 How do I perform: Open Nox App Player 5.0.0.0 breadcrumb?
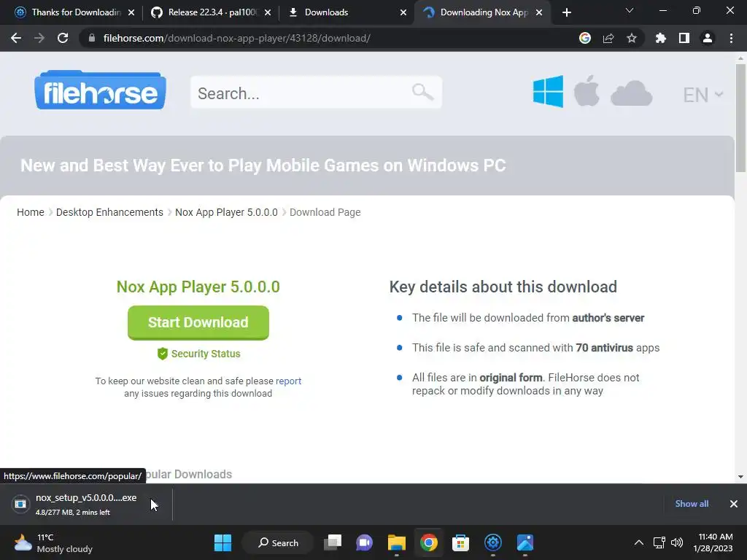[x=226, y=212]
